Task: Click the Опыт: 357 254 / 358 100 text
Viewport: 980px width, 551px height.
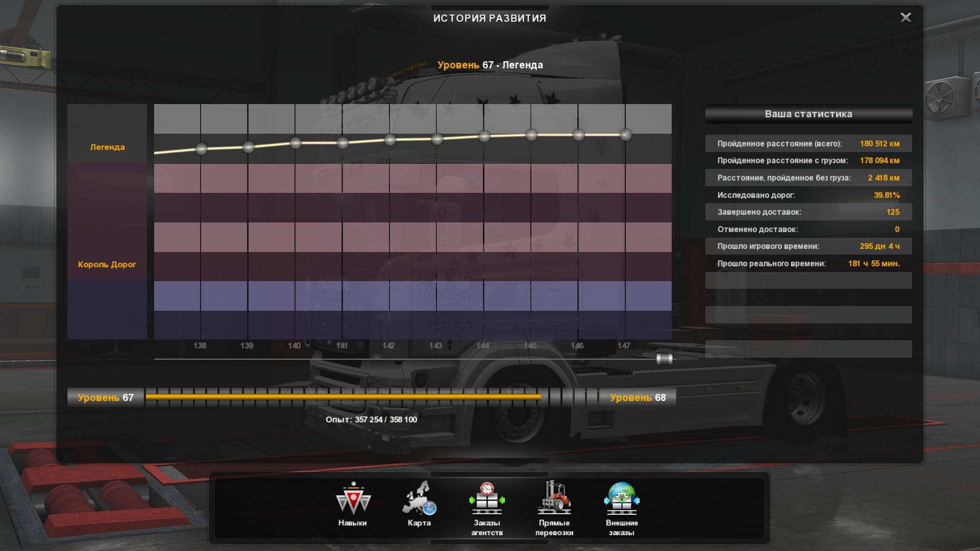Action: coord(372,419)
